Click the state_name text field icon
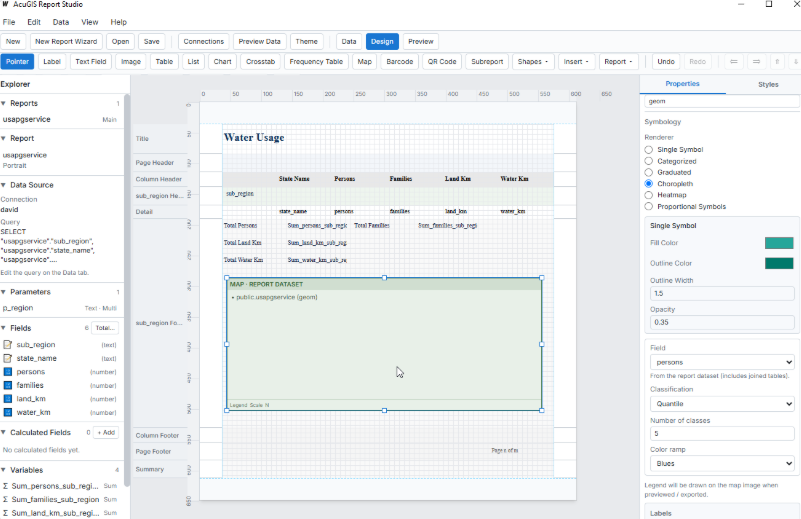The width and height of the screenshot is (801, 519). coord(8,358)
